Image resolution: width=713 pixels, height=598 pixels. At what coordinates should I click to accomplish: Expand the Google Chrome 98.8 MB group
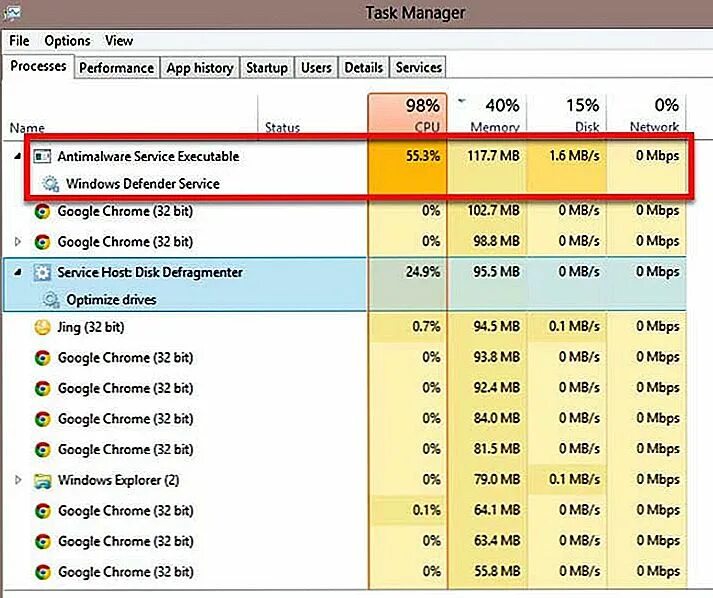click(x=18, y=241)
